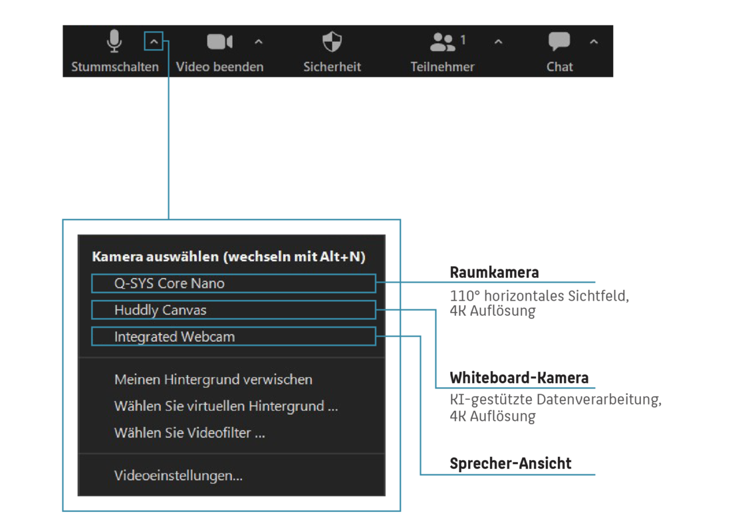Click the microphone icon to mute

pyautogui.click(x=114, y=41)
